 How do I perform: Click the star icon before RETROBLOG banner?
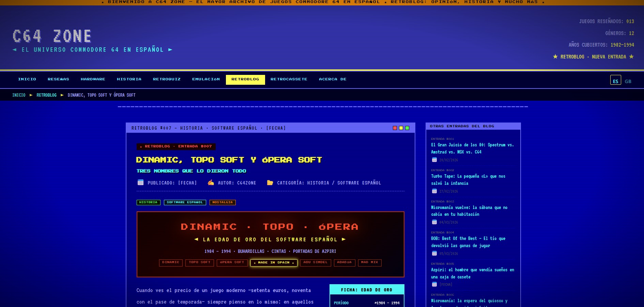[x=555, y=56]
